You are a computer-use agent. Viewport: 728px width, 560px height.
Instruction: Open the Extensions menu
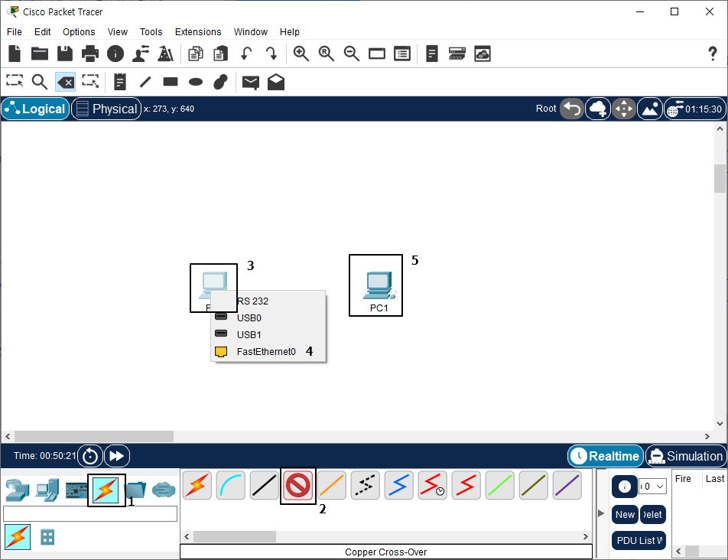[x=198, y=31]
